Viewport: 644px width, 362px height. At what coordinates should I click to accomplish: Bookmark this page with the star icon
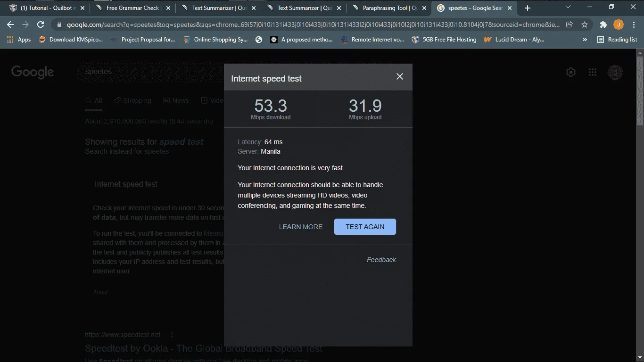[585, 25]
